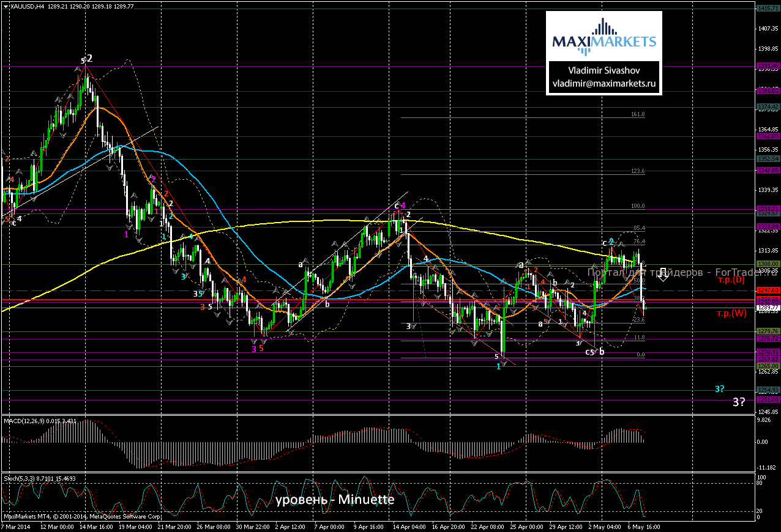Select the cyan '3?' wave label
This screenshot has height=532, width=781.
(720, 389)
